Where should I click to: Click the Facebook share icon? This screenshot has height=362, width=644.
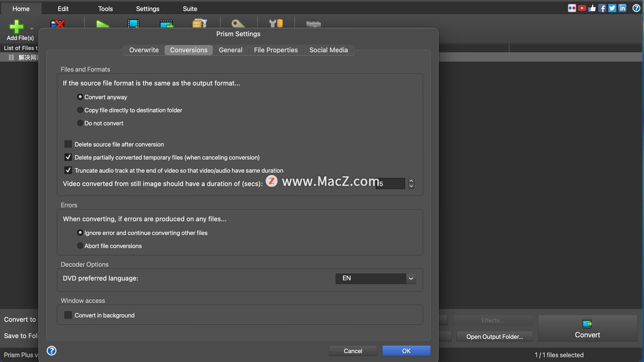pos(602,8)
